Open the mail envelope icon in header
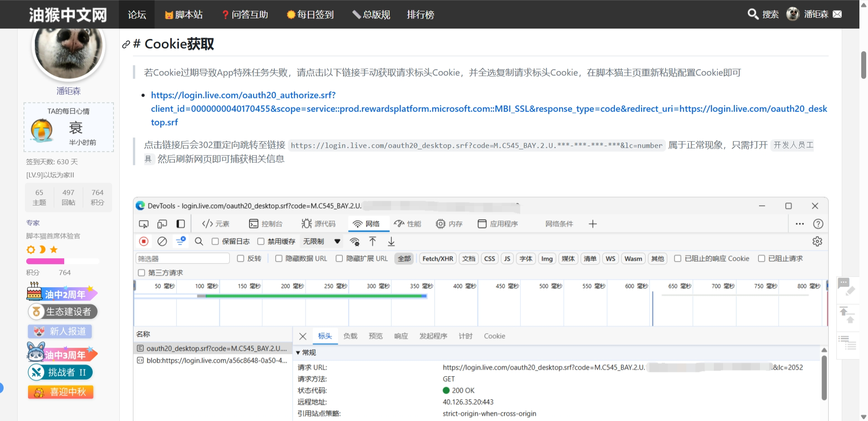868x421 pixels. click(x=837, y=14)
